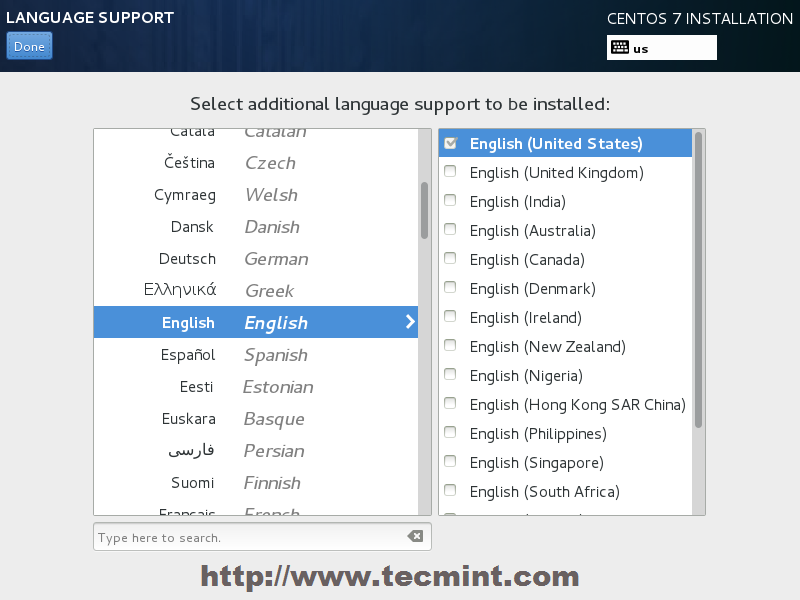Tick the English (India) checkbox
Image resolution: width=800 pixels, height=600 pixels.
click(x=450, y=201)
